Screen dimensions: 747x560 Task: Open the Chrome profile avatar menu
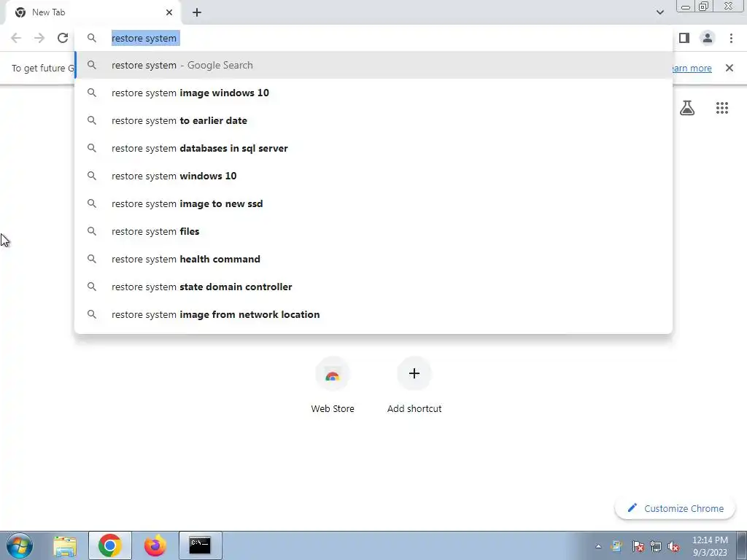pyautogui.click(x=708, y=38)
